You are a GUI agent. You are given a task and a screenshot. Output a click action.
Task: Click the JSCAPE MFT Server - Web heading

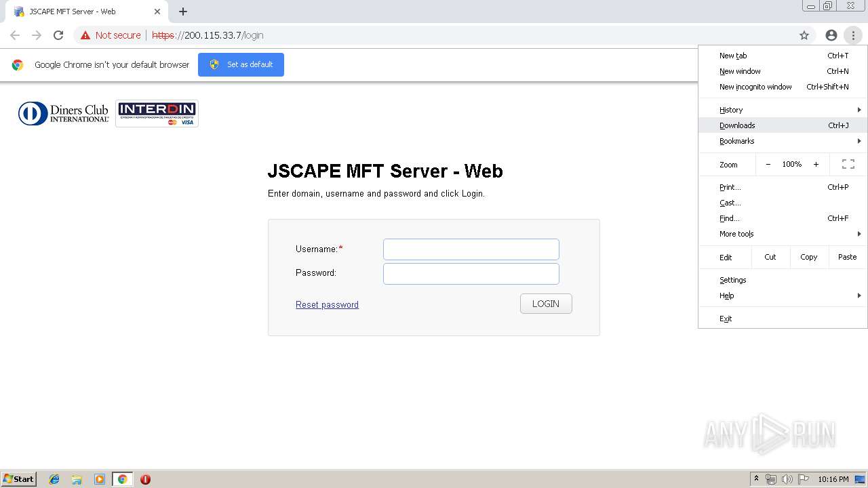(x=385, y=171)
